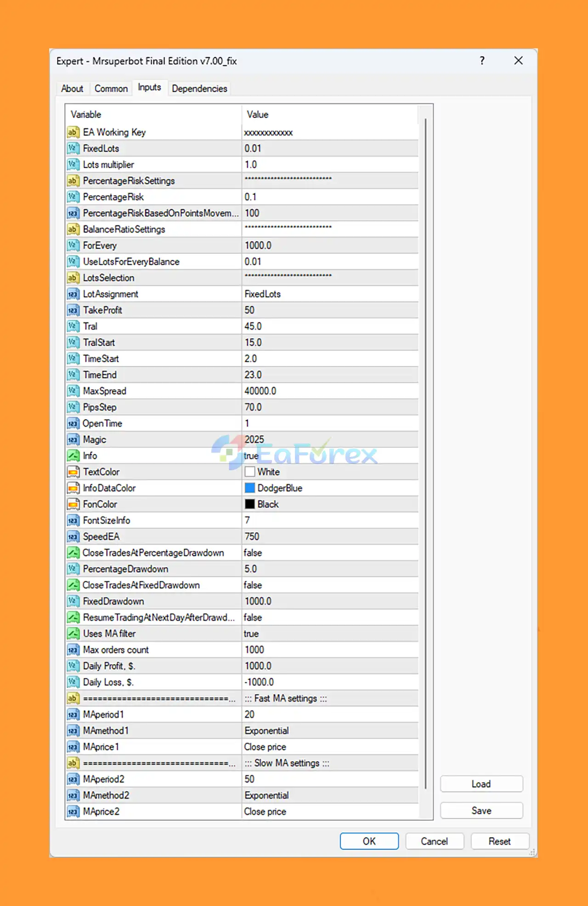588x906 pixels.
Task: Click the Black FonColor swatch
Action: tap(250, 504)
